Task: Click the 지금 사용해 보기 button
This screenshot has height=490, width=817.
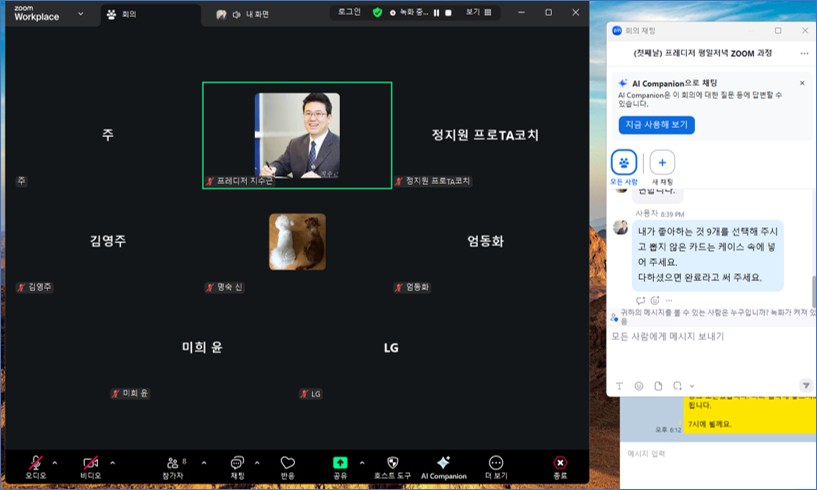Action: point(656,125)
